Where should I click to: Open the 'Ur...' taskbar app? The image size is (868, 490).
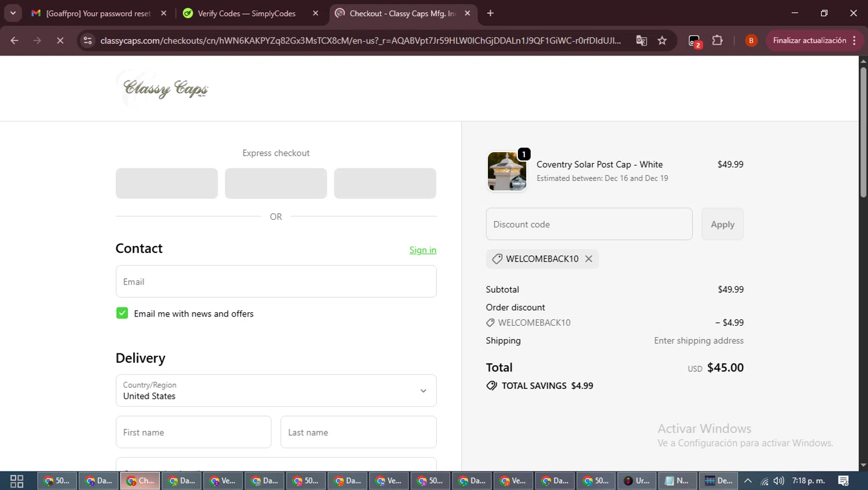tap(637, 481)
